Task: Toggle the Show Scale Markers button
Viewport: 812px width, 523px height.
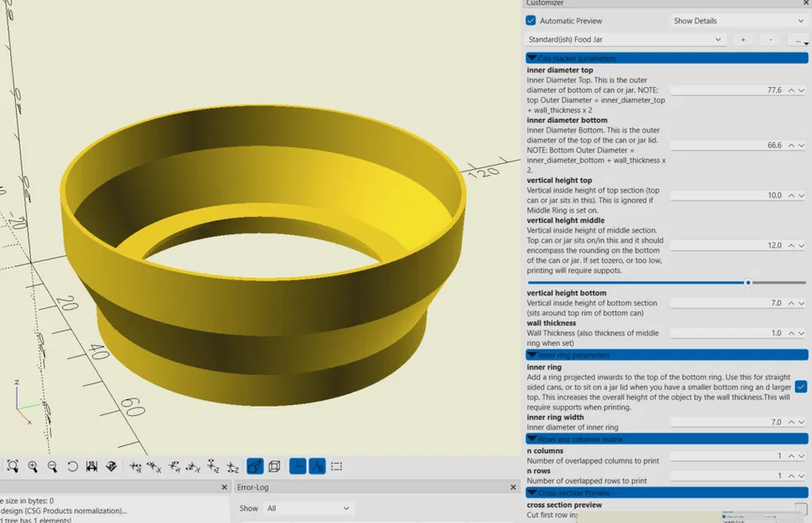Action: pyautogui.click(x=318, y=466)
